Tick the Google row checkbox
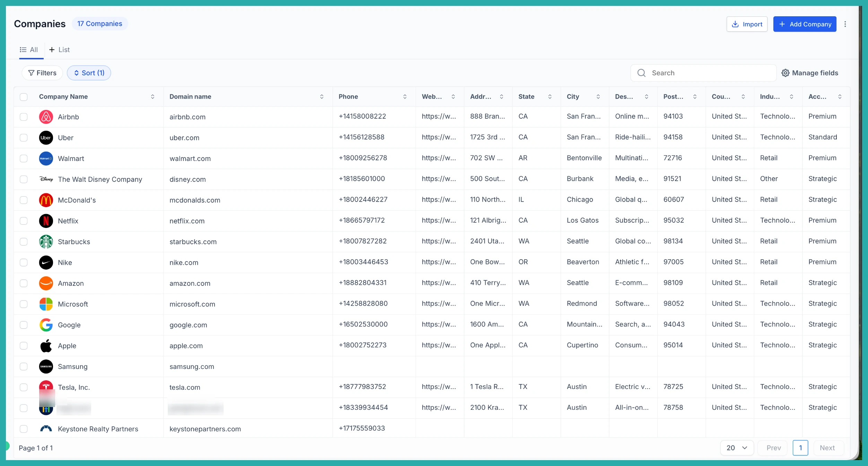 click(24, 325)
